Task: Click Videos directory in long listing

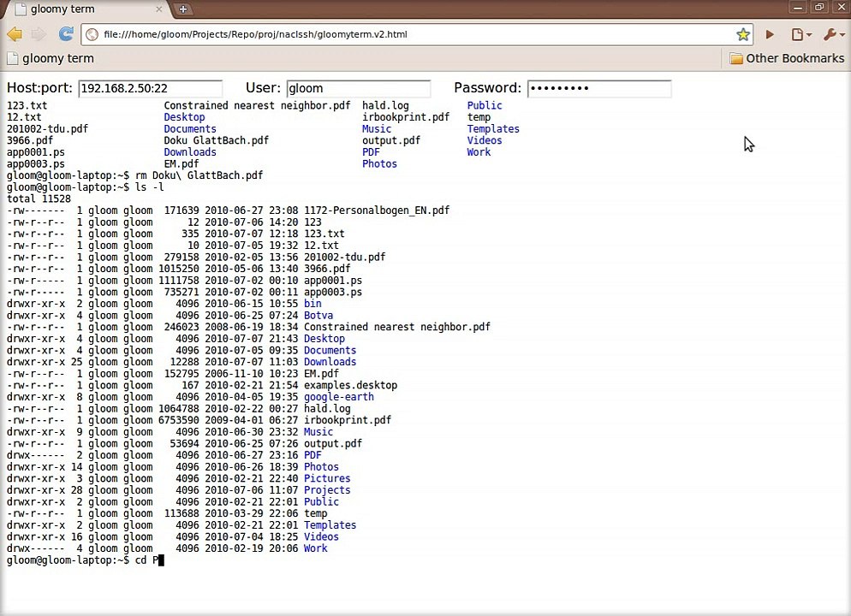Action: tap(321, 536)
